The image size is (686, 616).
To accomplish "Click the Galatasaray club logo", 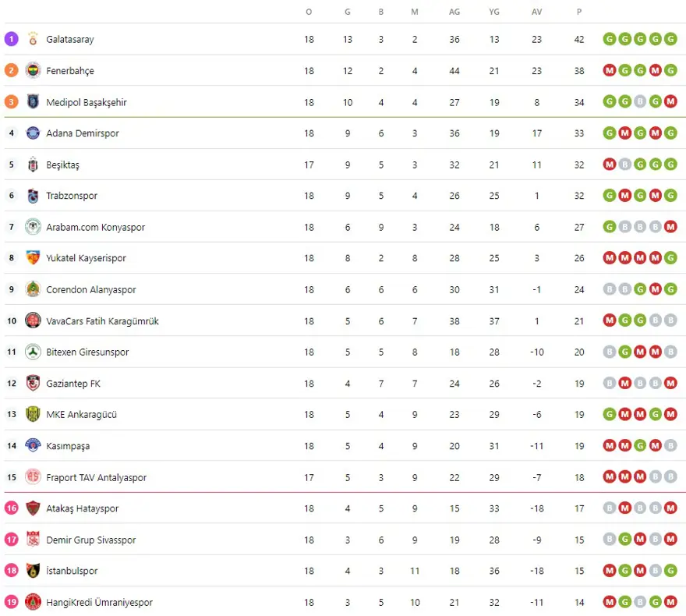I will pos(33,39).
